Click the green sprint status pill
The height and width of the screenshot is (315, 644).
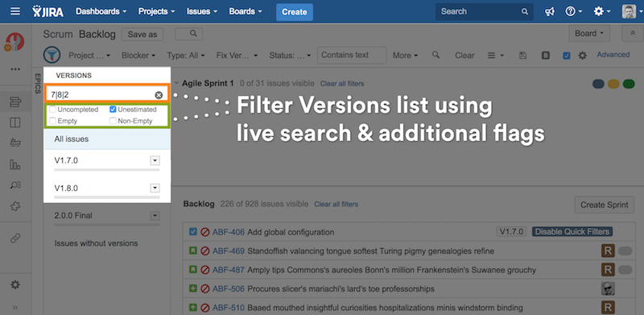click(x=629, y=84)
